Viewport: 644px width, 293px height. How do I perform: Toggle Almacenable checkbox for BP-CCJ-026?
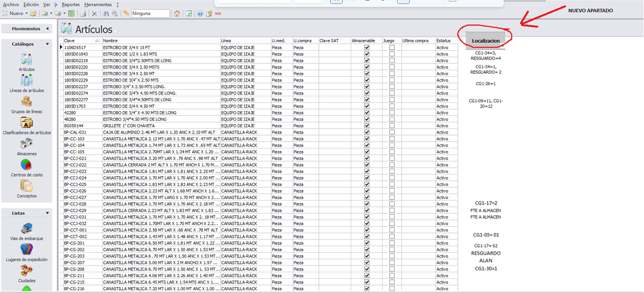pyautogui.click(x=366, y=191)
